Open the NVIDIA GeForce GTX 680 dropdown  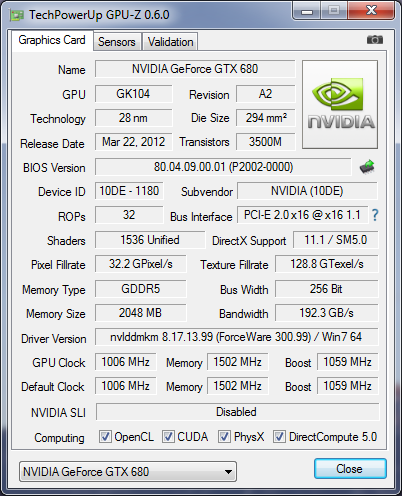[128, 472]
